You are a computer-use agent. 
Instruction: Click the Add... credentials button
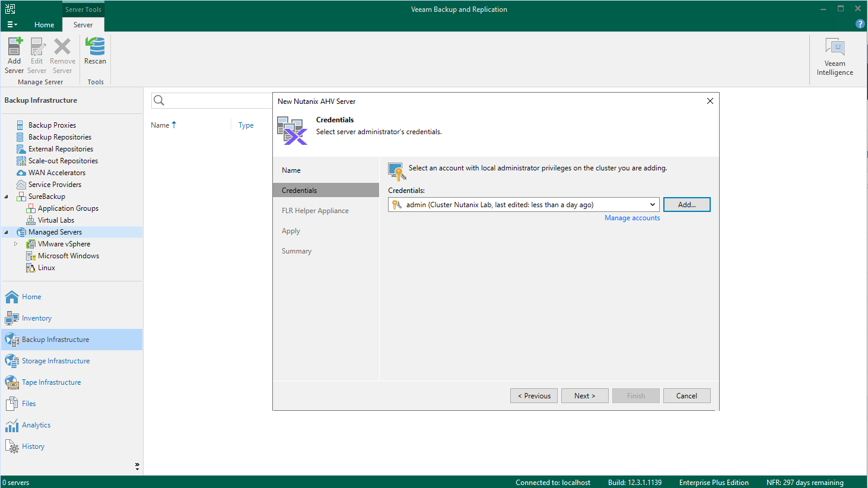pos(686,205)
